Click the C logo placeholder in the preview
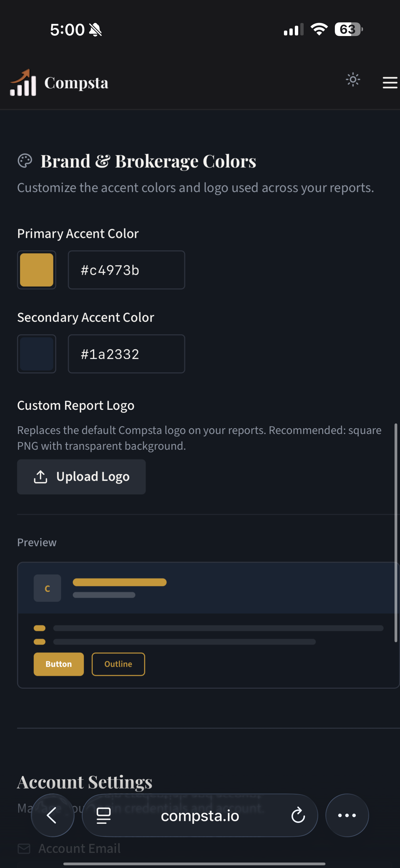This screenshot has width=400, height=868. 47,588
